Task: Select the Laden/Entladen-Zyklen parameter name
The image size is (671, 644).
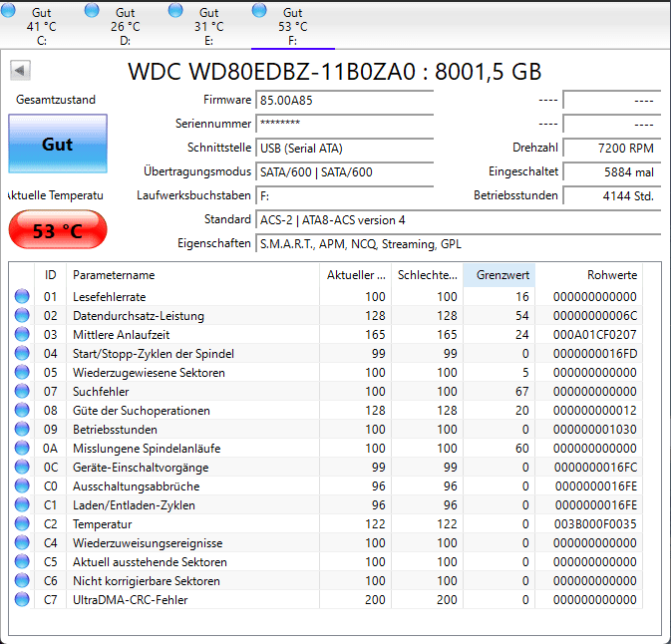Action: [134, 504]
